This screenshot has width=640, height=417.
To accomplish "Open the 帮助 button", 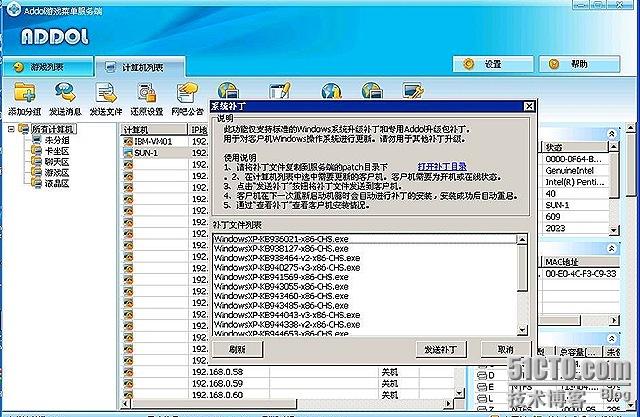I will [x=579, y=64].
